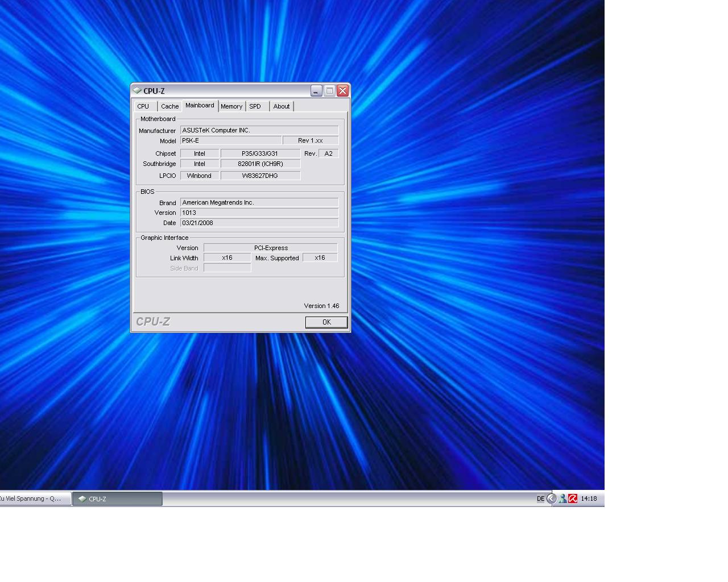Click the disabled maximize button of CPU-Z
728x582 pixels.
pyautogui.click(x=329, y=90)
